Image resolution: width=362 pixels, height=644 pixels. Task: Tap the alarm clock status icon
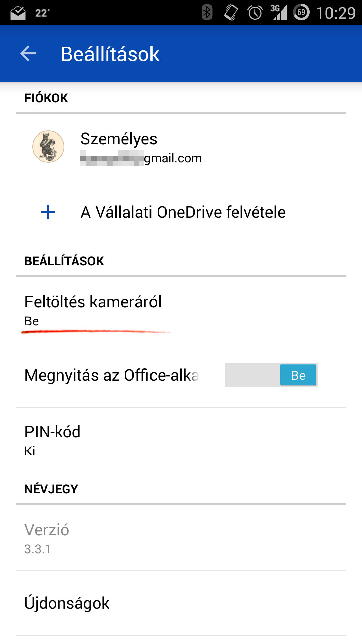255,13
